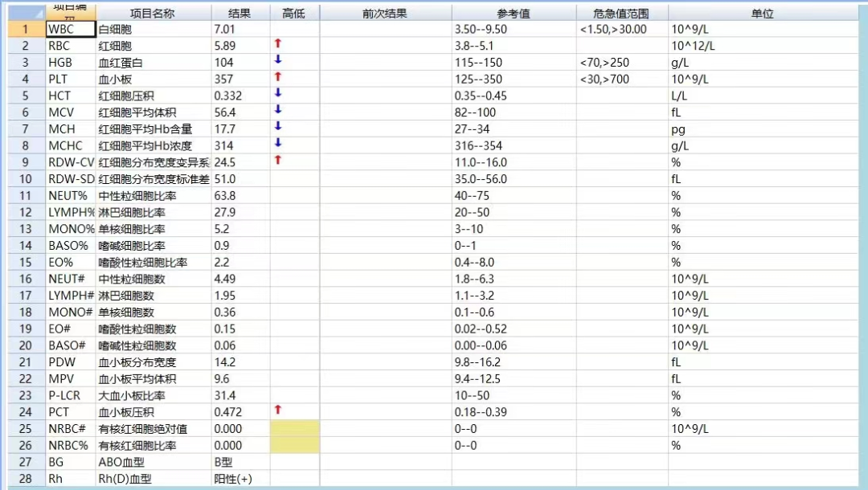Click the blue down arrow beside MCV result
The height and width of the screenshot is (490, 868).
click(x=277, y=112)
